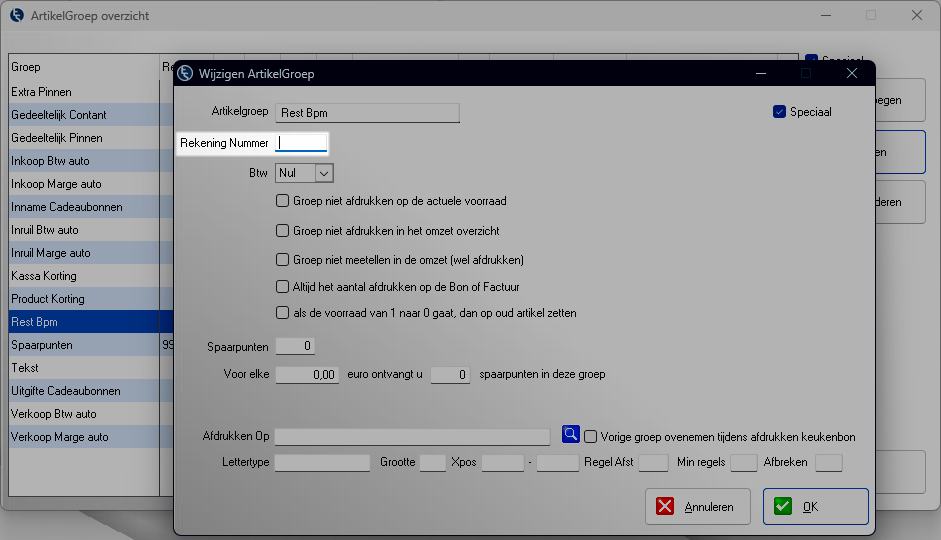Confirm with the green check OK button
This screenshot has height=540, width=941.
815,506
